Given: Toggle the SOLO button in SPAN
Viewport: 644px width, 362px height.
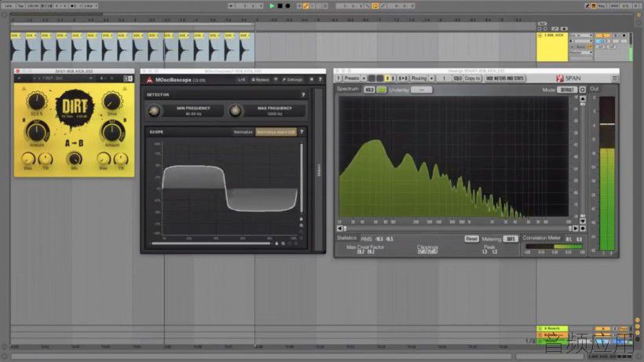Looking at the screenshot, I should 458,78.
